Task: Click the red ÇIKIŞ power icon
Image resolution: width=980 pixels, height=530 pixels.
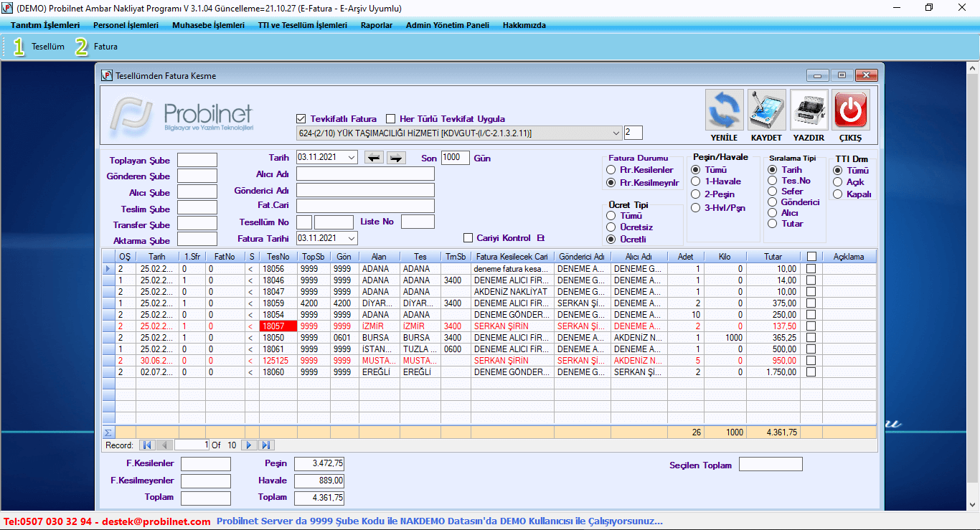Action: point(850,110)
